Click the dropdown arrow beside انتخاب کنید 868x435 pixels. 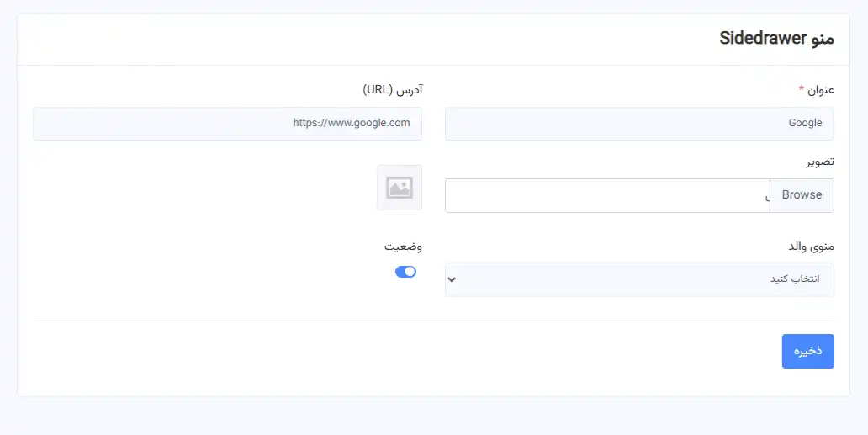click(x=452, y=279)
